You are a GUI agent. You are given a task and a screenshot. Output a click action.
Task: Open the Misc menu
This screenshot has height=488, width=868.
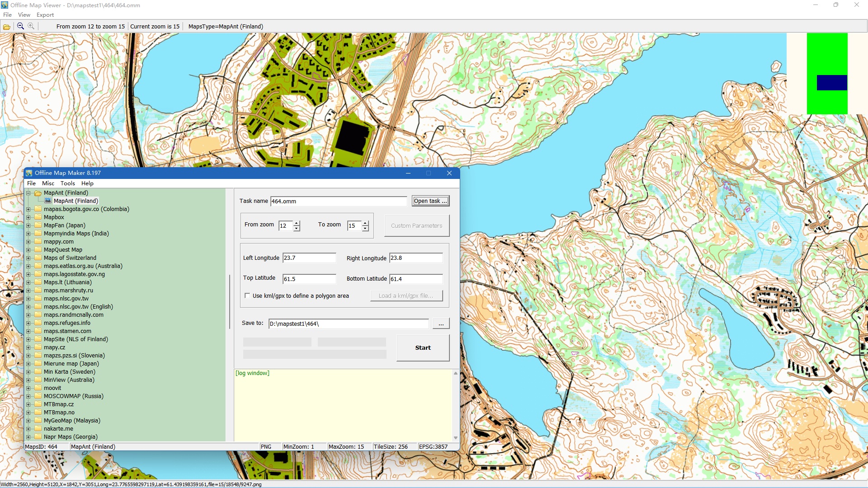coord(48,183)
